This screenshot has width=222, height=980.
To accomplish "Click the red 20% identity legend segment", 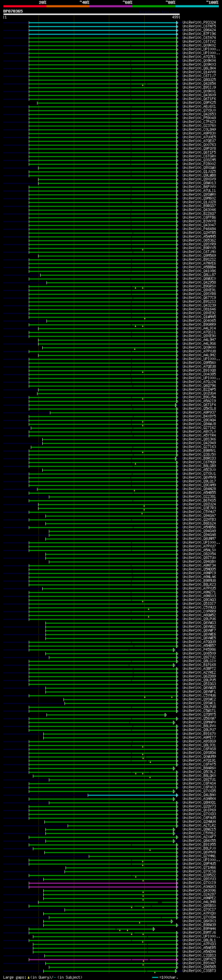I will [x=25, y=7].
